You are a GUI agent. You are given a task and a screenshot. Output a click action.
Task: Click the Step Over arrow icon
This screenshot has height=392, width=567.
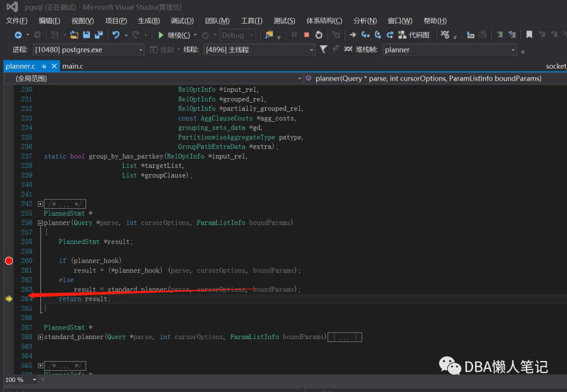point(378,35)
